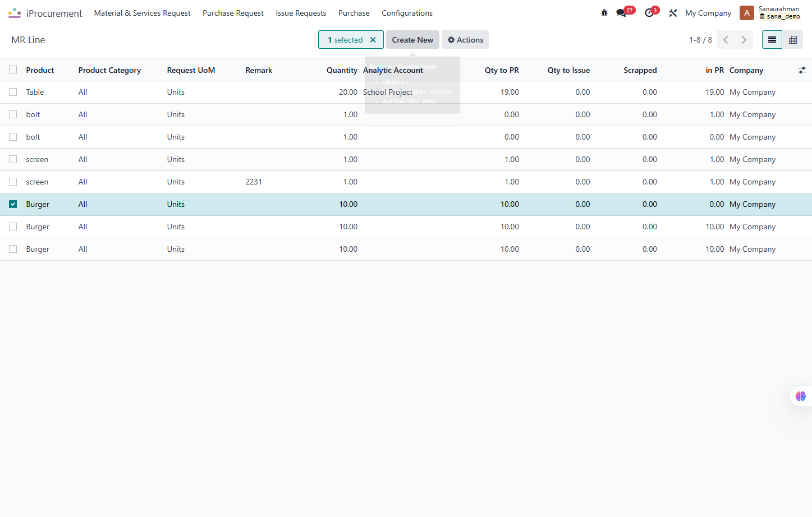
Task: Open the developer tools wrench icon
Action: point(673,13)
